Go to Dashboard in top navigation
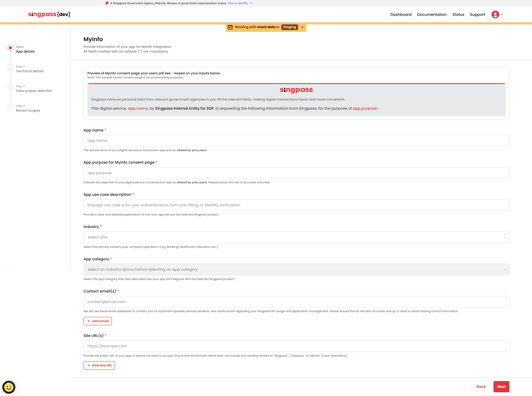Viewport: 532px width, 396px height. click(x=401, y=15)
